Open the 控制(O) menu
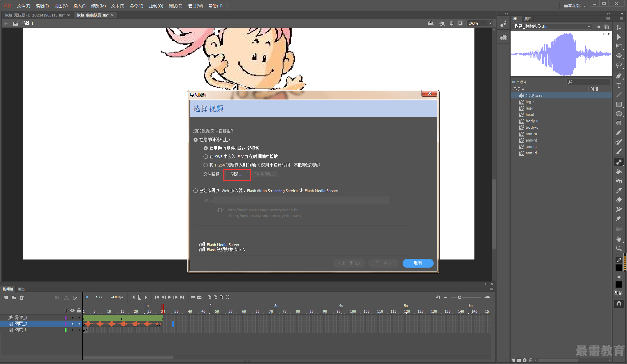 [x=156, y=6]
